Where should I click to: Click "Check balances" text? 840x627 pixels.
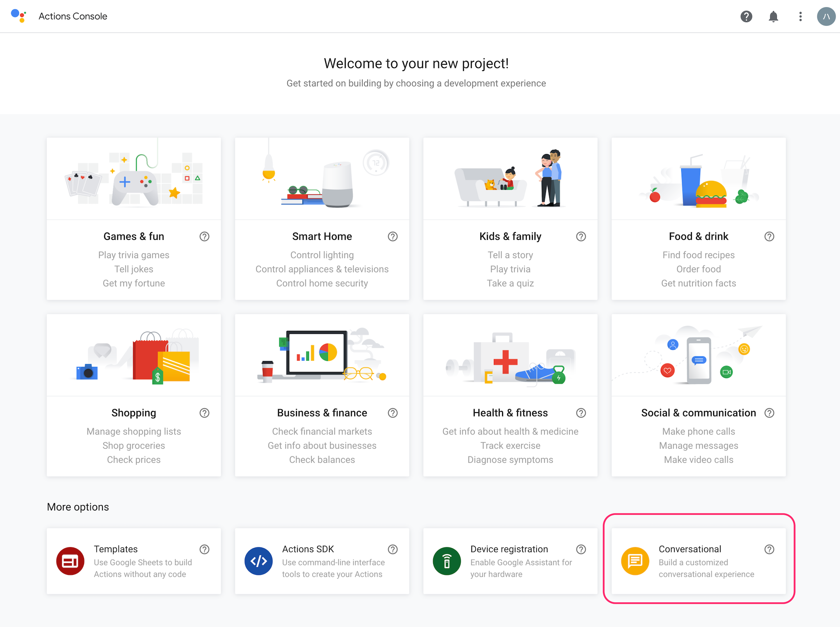(322, 460)
